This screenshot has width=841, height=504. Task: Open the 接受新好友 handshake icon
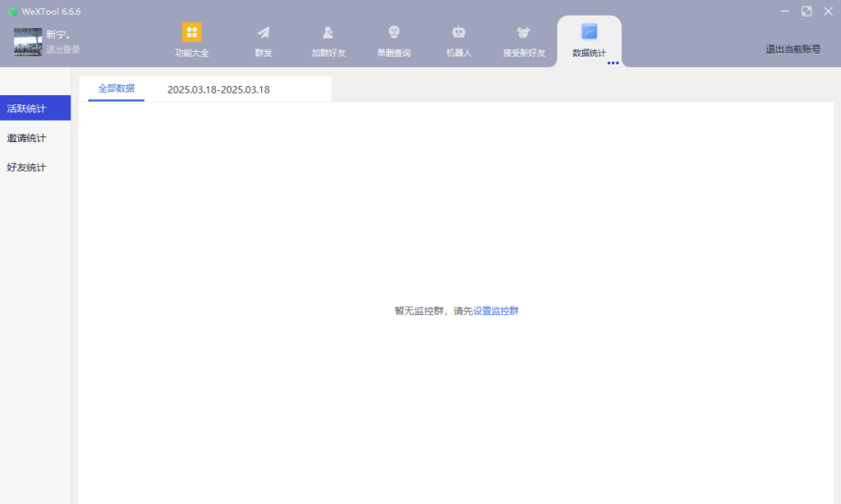523,33
